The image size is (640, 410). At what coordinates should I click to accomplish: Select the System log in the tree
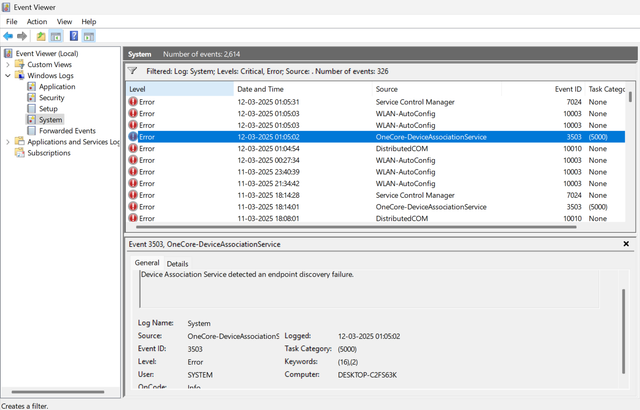(51, 120)
